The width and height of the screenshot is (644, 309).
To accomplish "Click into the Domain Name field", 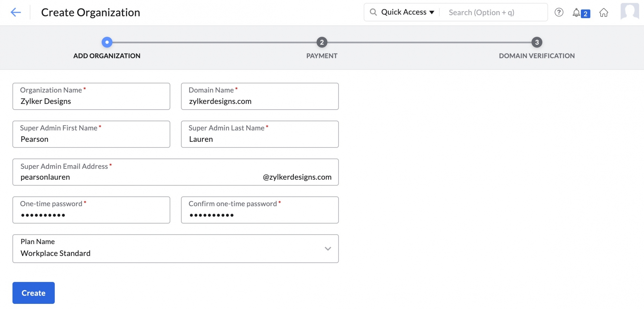I will click(x=260, y=101).
